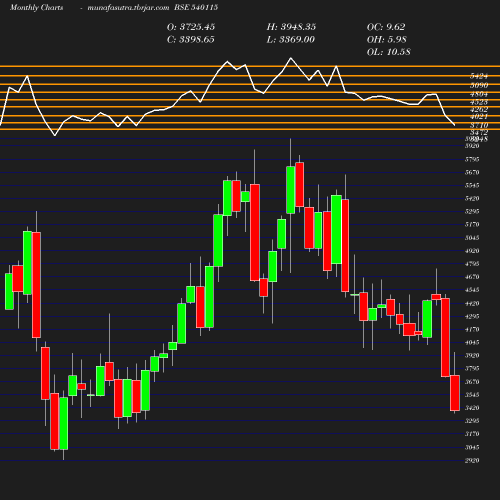Click the close price value 'C: 3398.65'
The height and width of the screenshot is (500, 500).
pos(191,40)
